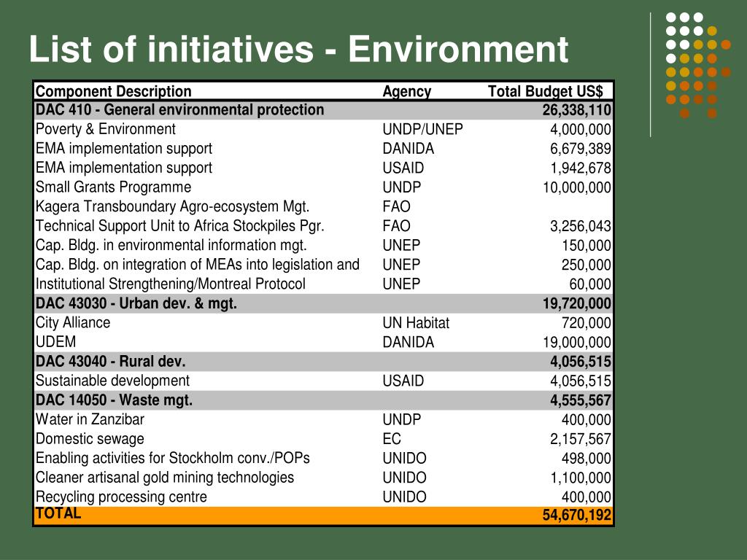Click the 720,000 budget value
This screenshot has height=560, width=747.
[586, 323]
